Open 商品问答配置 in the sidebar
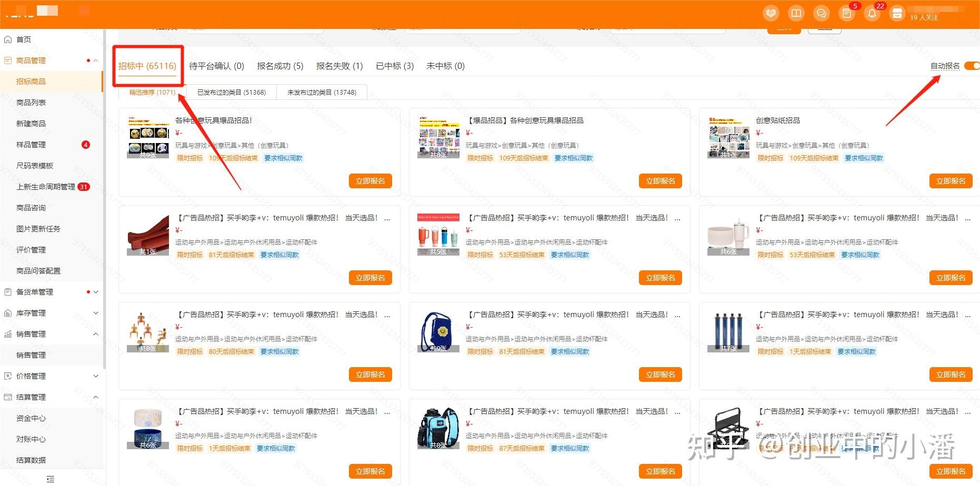The image size is (980, 486). [38, 271]
